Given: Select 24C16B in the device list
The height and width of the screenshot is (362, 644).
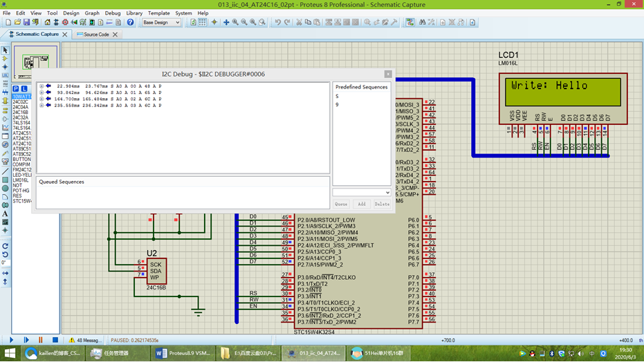Looking at the screenshot, I should 20,113.
